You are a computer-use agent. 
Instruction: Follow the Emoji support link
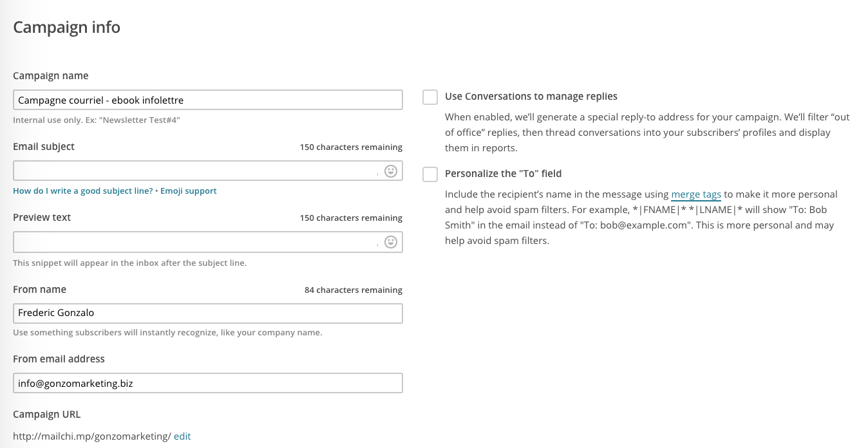189,191
